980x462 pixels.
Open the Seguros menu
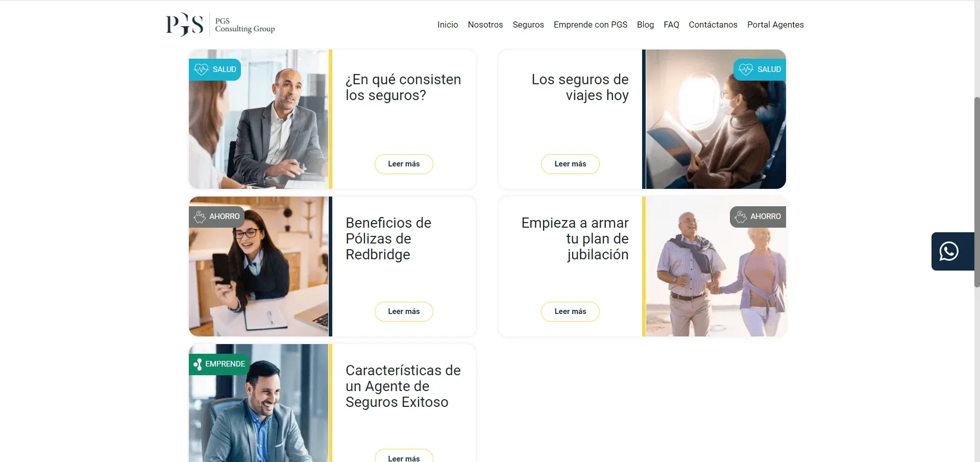click(528, 25)
